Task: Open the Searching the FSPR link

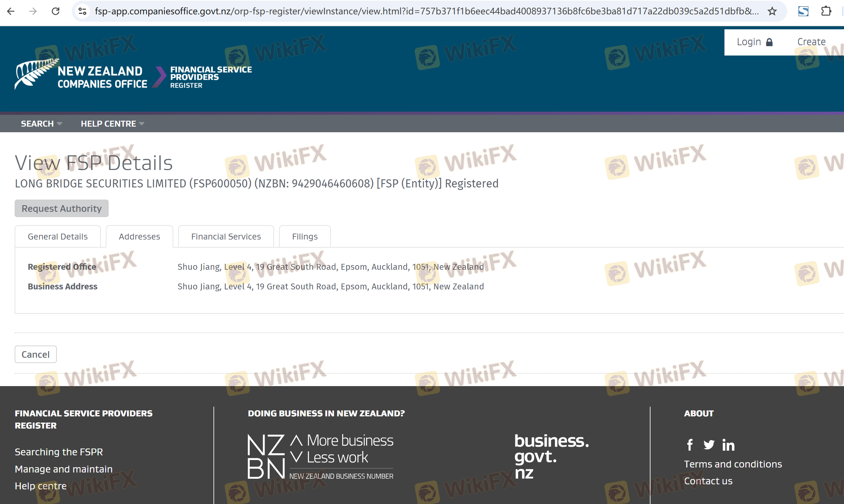Action: [x=58, y=452]
